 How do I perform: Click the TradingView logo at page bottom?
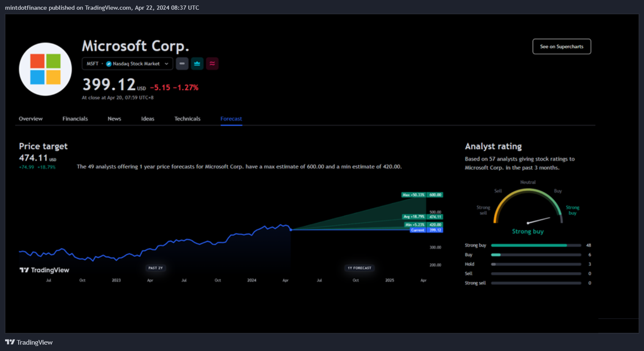[29, 342]
